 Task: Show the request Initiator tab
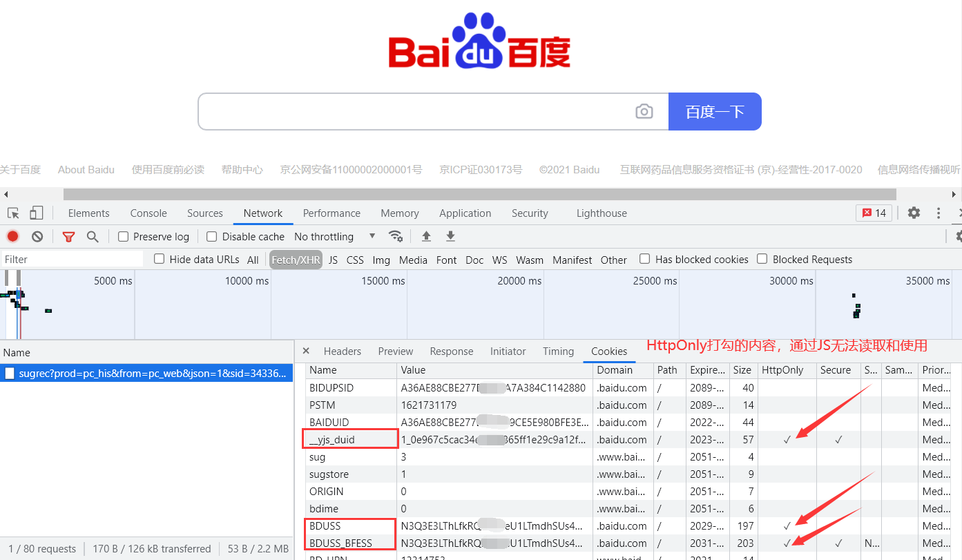pyautogui.click(x=508, y=351)
